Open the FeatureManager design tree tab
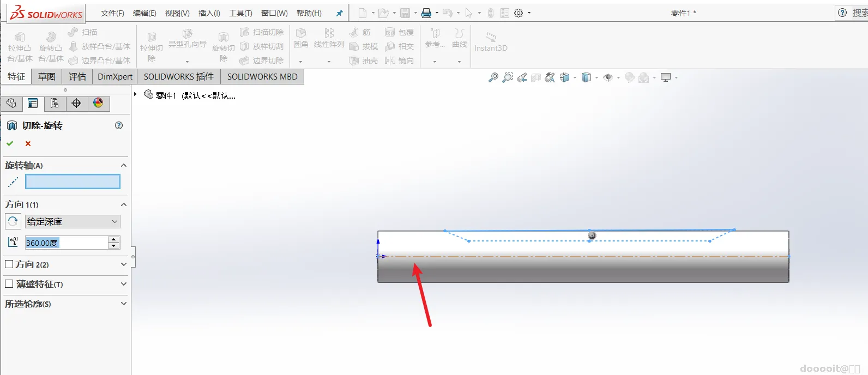 pyautogui.click(x=11, y=104)
